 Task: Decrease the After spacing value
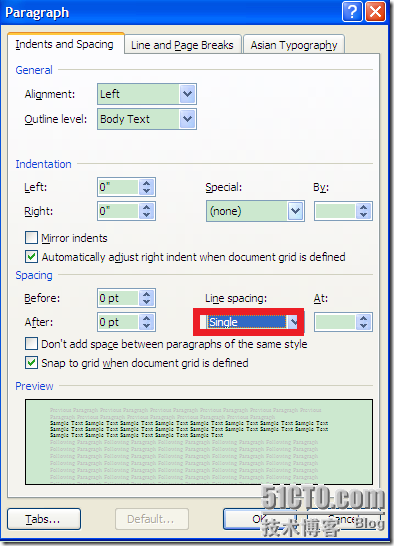pos(147,326)
